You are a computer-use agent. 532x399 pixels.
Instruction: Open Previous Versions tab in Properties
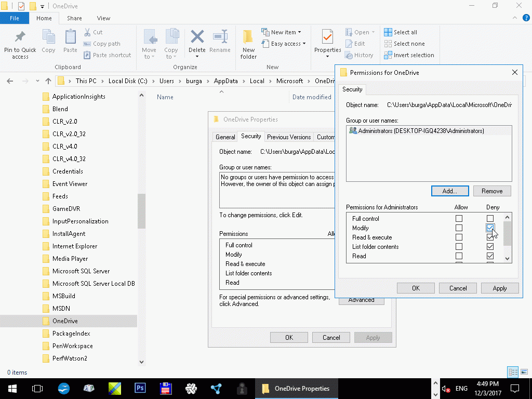tap(289, 137)
